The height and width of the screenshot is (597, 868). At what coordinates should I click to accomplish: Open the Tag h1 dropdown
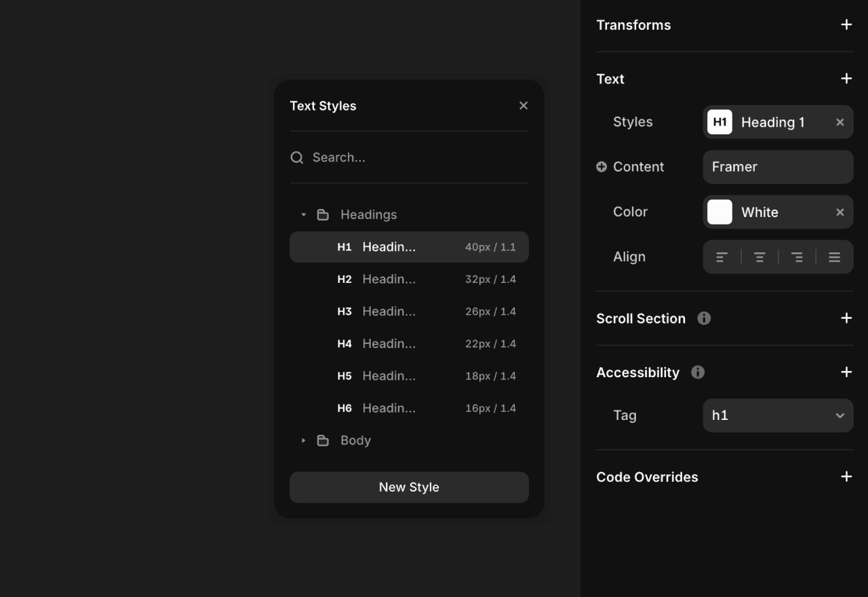point(778,415)
